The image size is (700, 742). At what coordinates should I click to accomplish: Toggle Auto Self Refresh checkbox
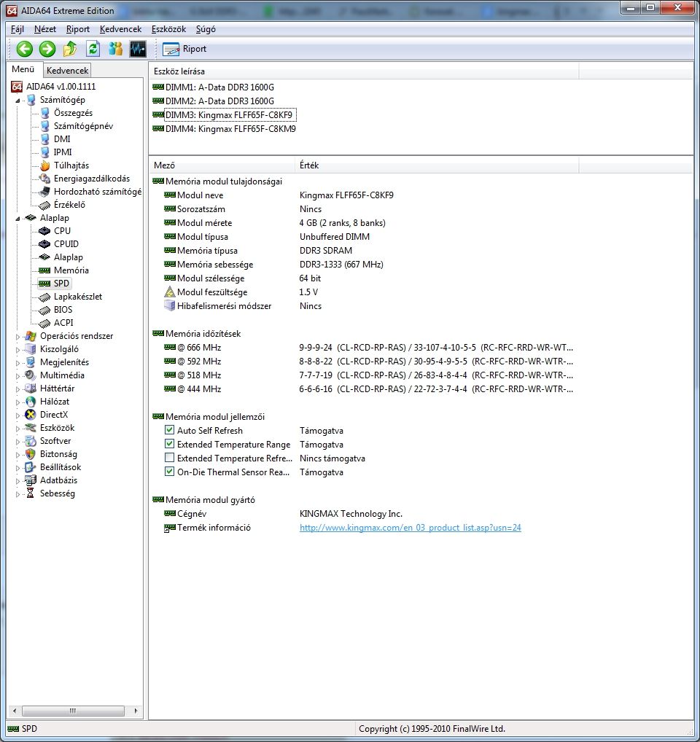tap(169, 430)
